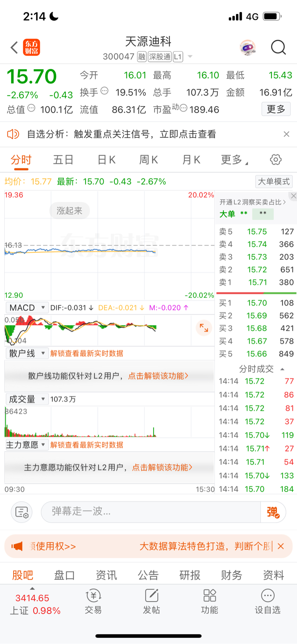Tap the 涨起来 pill on chart

tap(70, 211)
